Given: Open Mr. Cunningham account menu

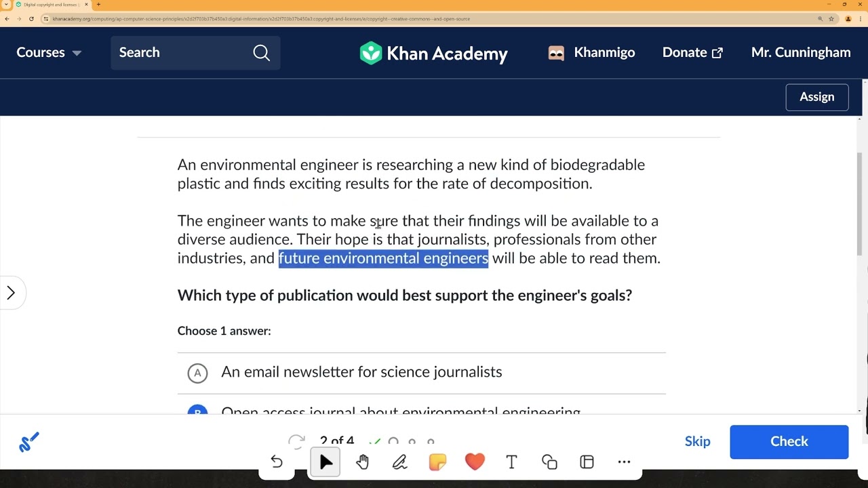Looking at the screenshot, I should 801,53.
